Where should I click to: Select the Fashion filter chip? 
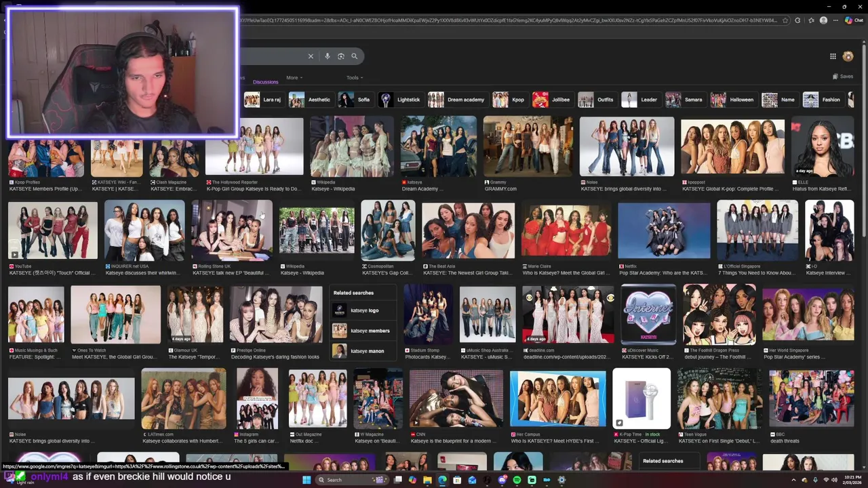[x=823, y=100]
